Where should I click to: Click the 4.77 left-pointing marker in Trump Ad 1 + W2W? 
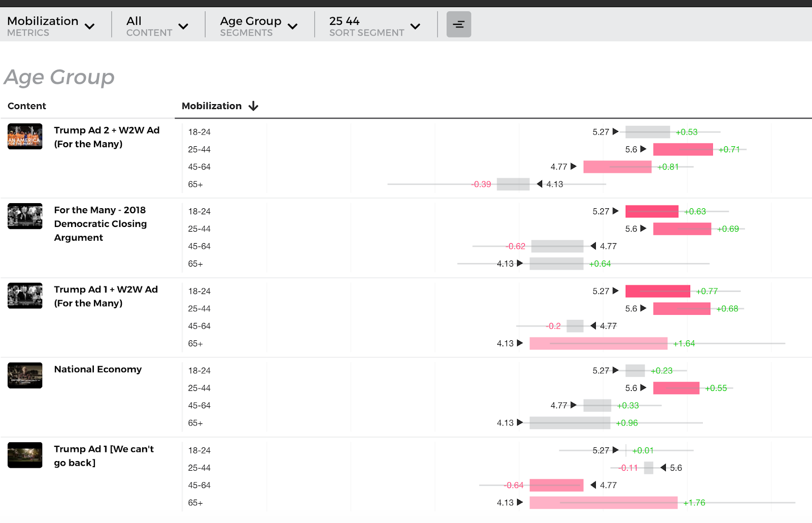[x=593, y=326]
